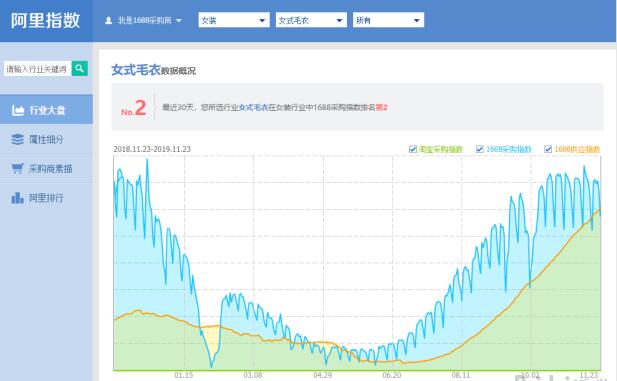617x381 pixels.
Task: Click the 行业大盘 chart icon
Action: 18,110
